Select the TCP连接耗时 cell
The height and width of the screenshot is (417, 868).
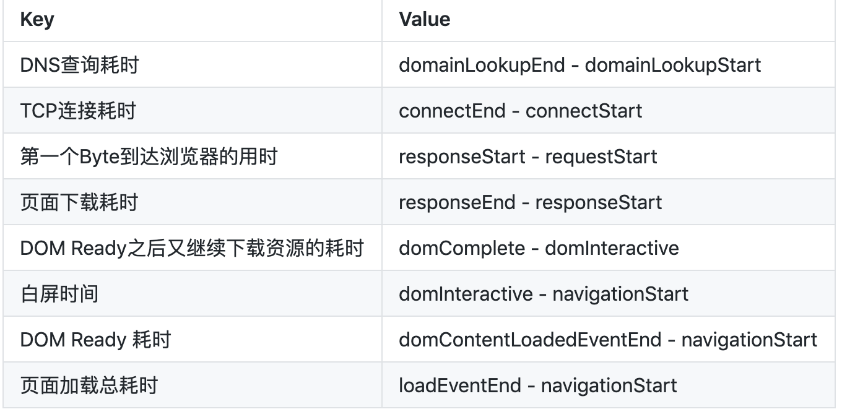193,110
